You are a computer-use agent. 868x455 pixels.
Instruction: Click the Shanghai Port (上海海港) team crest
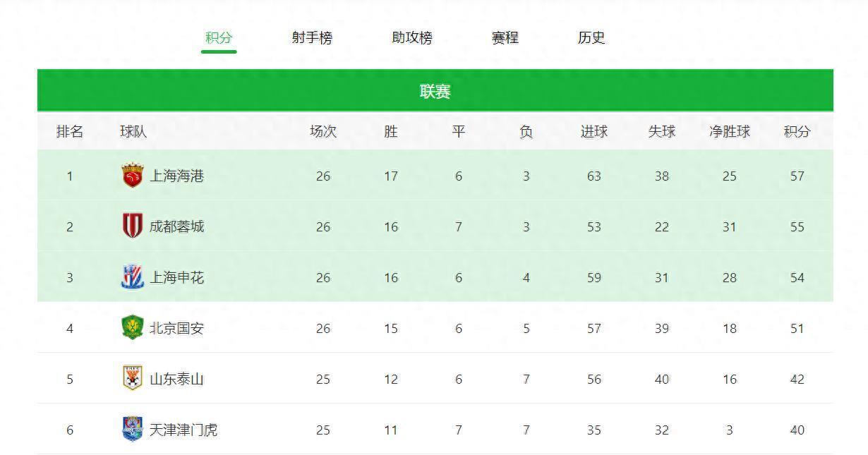[x=133, y=176]
